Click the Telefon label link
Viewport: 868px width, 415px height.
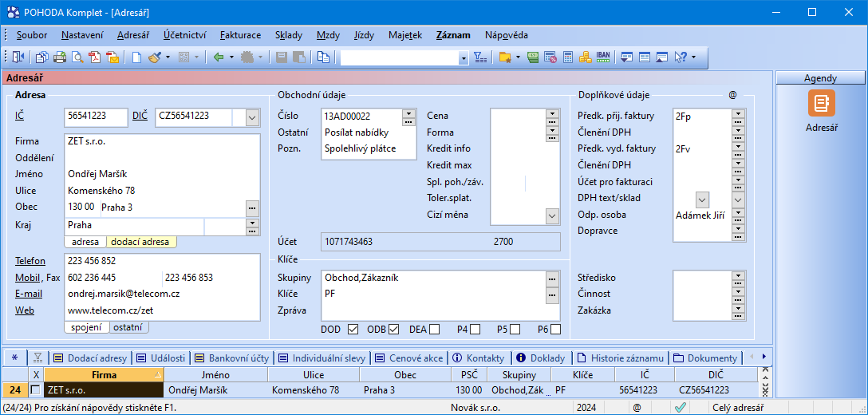point(30,261)
